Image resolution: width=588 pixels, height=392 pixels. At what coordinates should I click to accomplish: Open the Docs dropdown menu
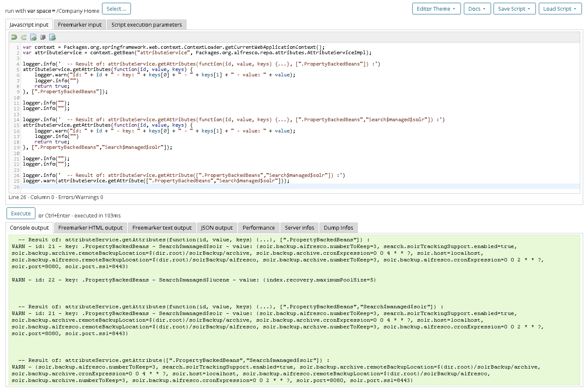477,9
